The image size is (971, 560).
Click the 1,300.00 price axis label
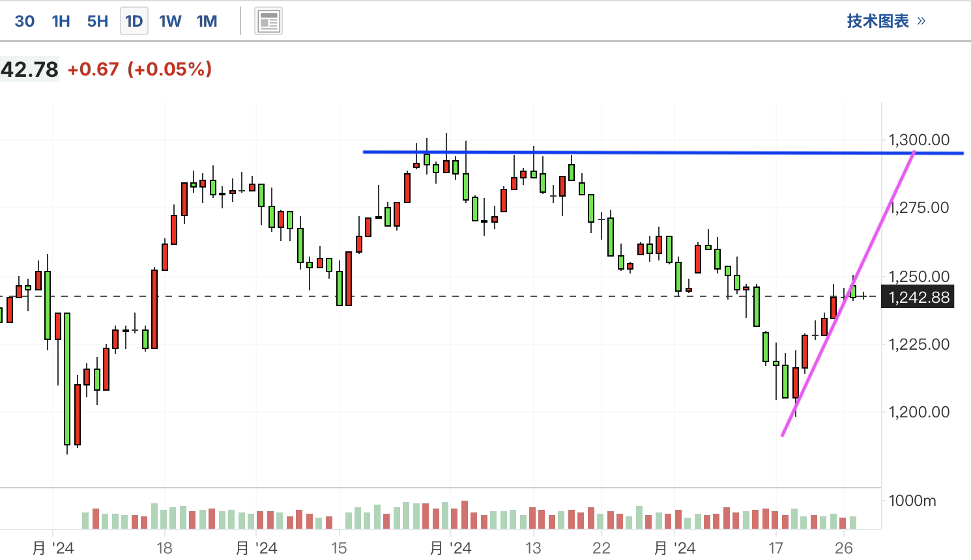(919, 139)
